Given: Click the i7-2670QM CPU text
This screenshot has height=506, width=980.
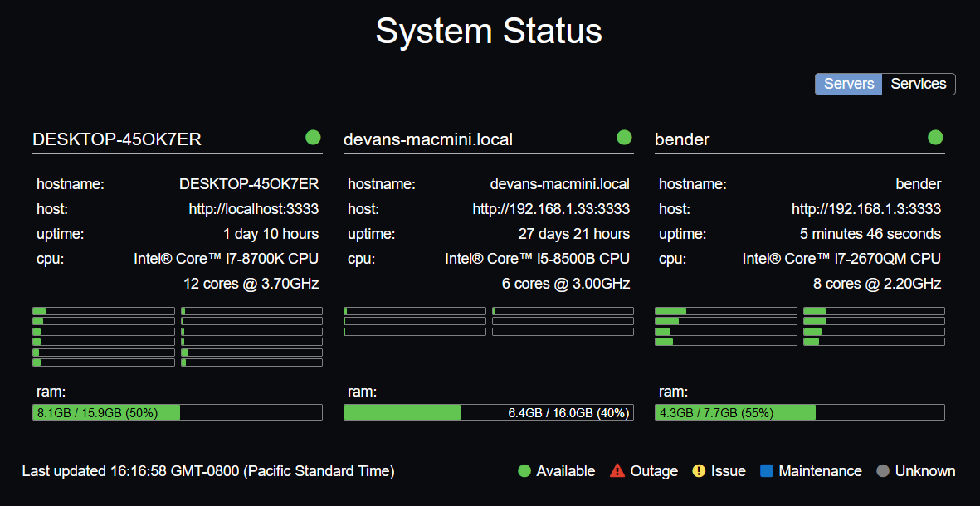Looking at the screenshot, I should click(x=842, y=259).
